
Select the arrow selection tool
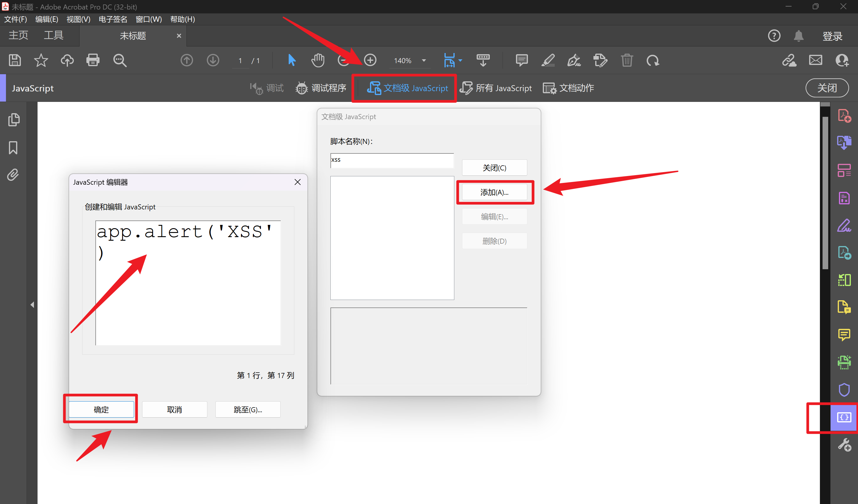coord(291,60)
